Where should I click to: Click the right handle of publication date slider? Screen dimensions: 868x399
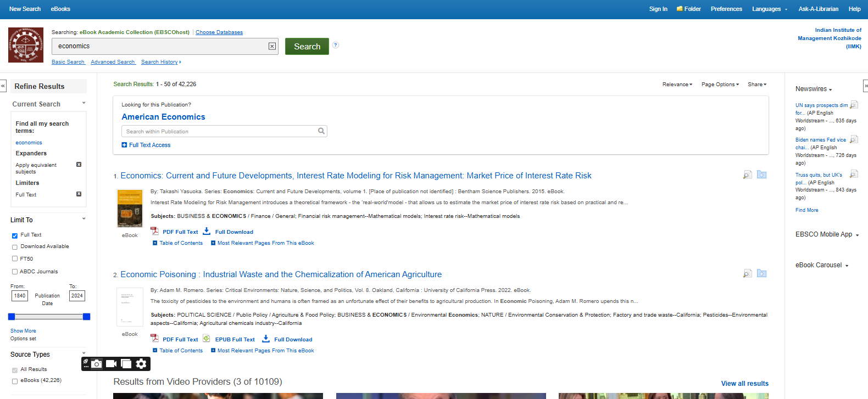coord(86,317)
